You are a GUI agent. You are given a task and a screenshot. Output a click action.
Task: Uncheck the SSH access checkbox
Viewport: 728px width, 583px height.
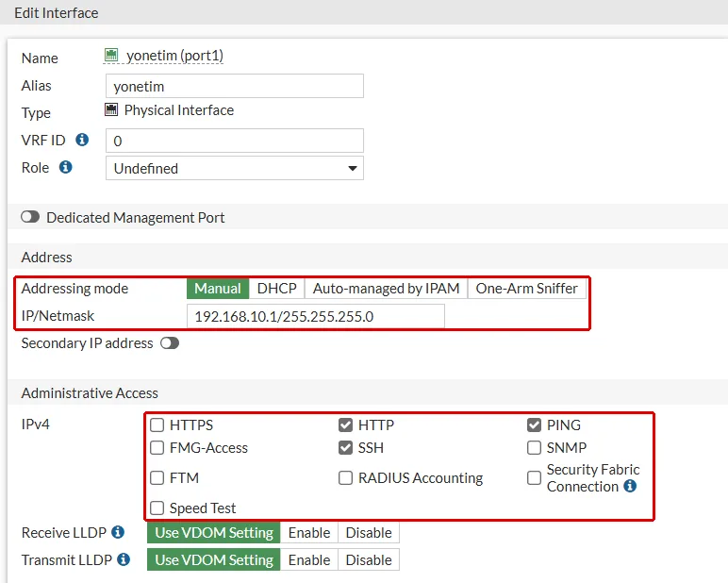[x=345, y=447]
